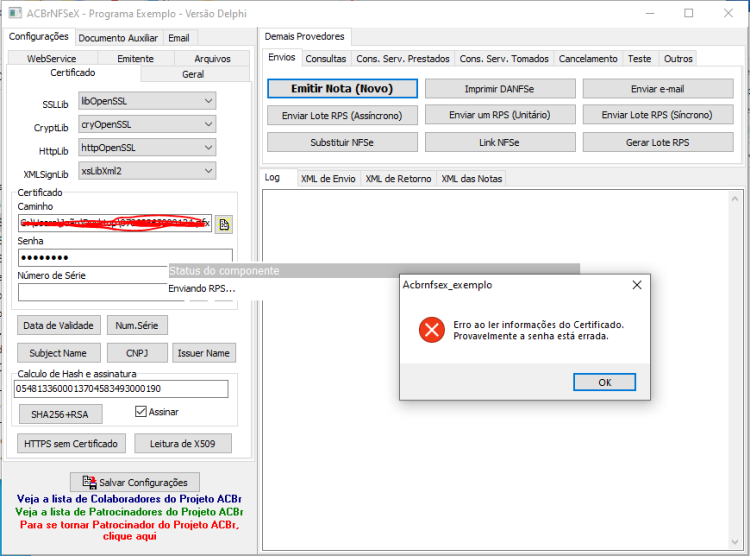This screenshot has height=556, width=750.
Task: Select the Arquivos tab
Action: (212, 58)
